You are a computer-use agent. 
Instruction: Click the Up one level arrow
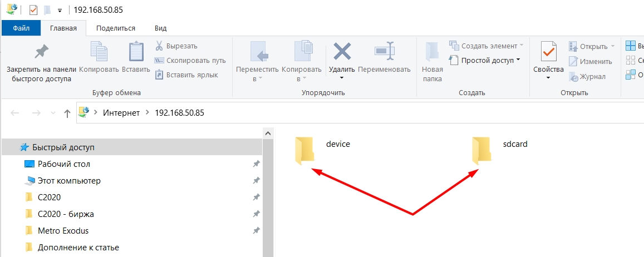67,113
